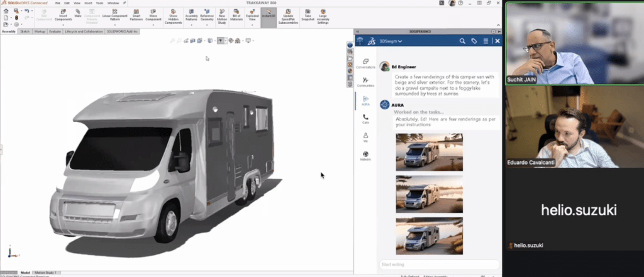
Task: Expand the Exploded View dropdown arrow
Action: [252, 24]
